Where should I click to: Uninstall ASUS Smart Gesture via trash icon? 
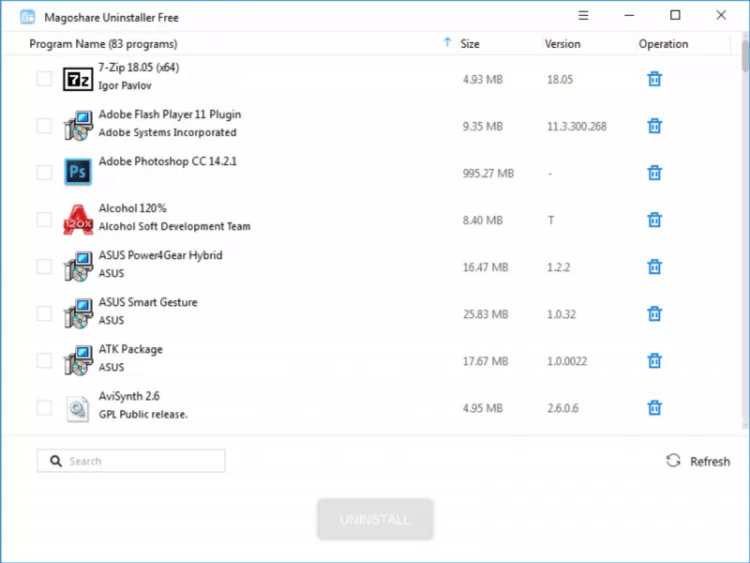pos(654,314)
